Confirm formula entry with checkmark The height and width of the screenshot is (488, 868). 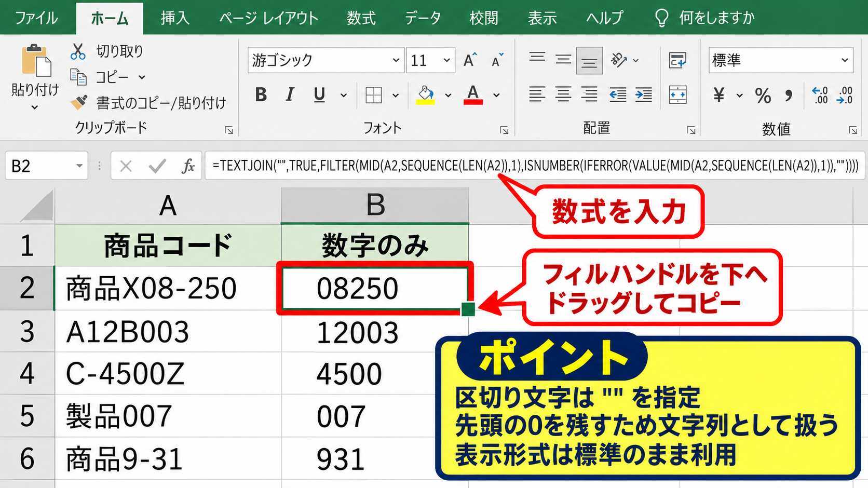tap(157, 166)
